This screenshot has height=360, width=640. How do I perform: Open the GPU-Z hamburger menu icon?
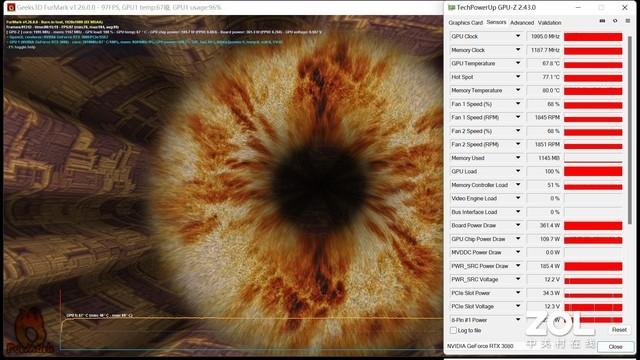pyautogui.click(x=628, y=21)
